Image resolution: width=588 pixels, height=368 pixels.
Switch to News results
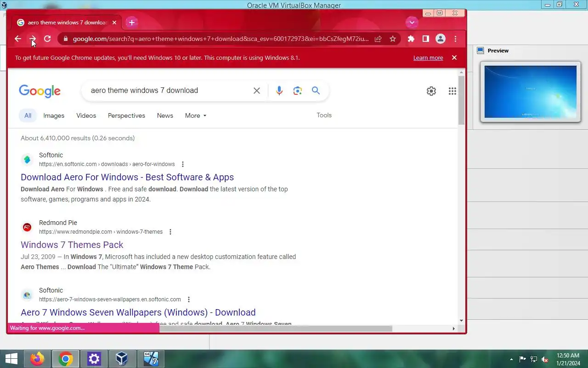click(165, 115)
